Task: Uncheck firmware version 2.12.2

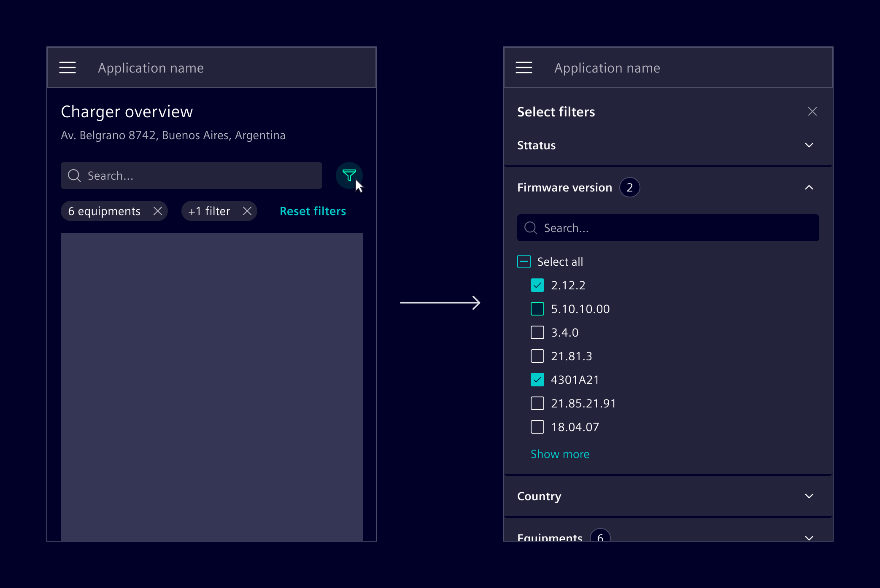Action: click(x=537, y=285)
